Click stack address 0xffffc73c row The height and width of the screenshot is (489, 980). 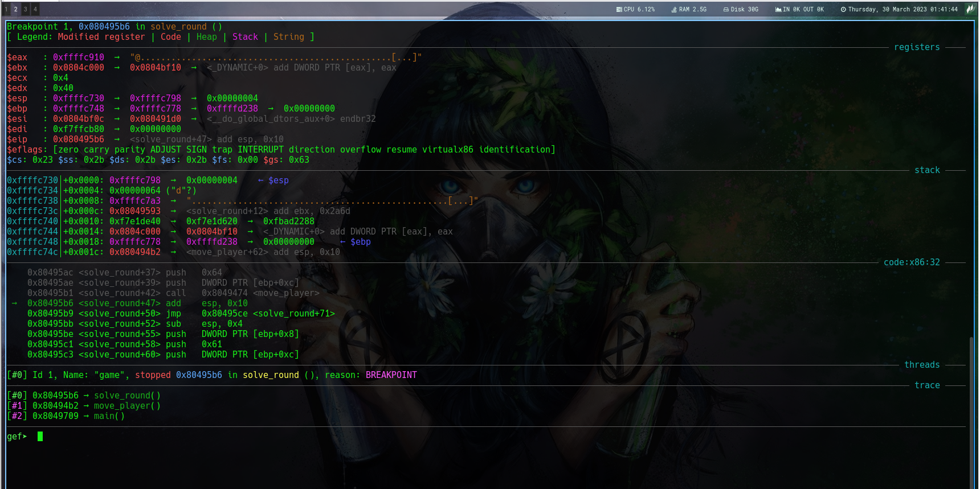tap(178, 211)
